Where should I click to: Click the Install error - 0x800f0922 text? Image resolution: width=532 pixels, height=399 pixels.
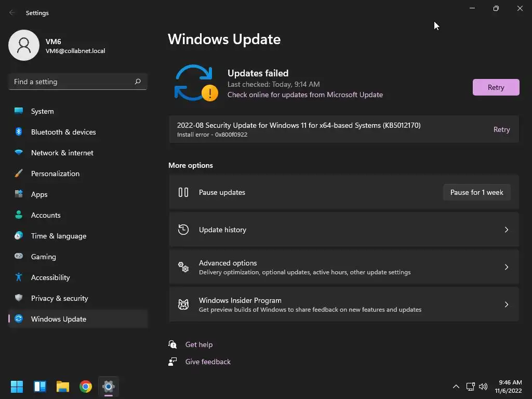click(x=212, y=135)
